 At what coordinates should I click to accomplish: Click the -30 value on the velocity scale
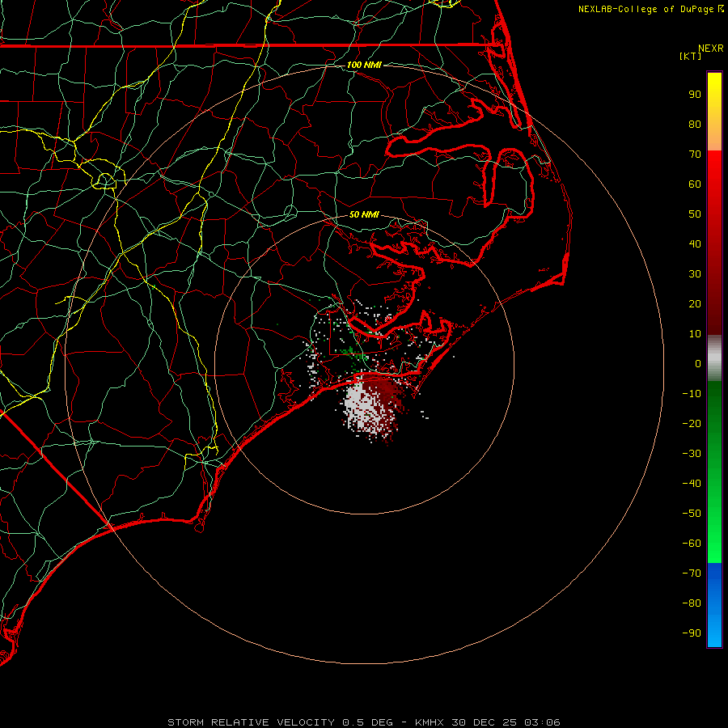tap(692, 454)
